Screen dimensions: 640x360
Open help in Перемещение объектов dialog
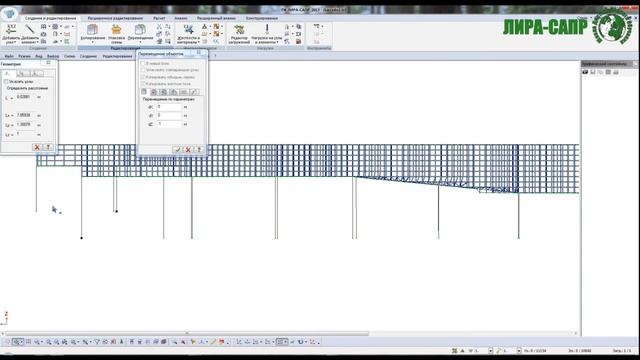click(199, 150)
